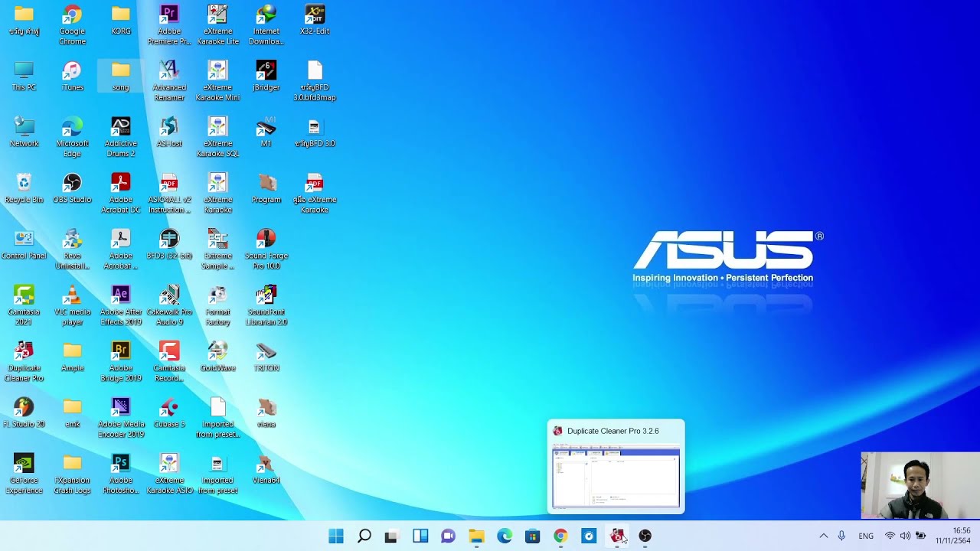Open Advanced Renamer shortcut

(169, 80)
